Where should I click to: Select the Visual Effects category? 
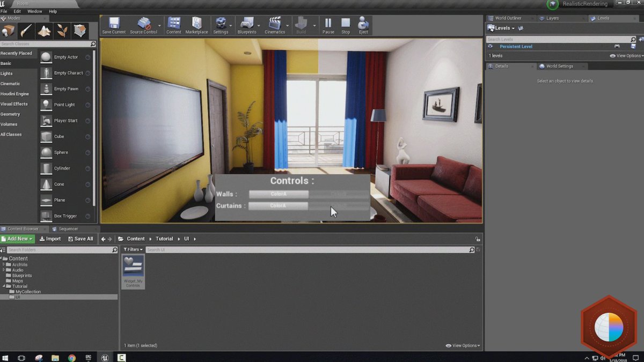coord(14,104)
